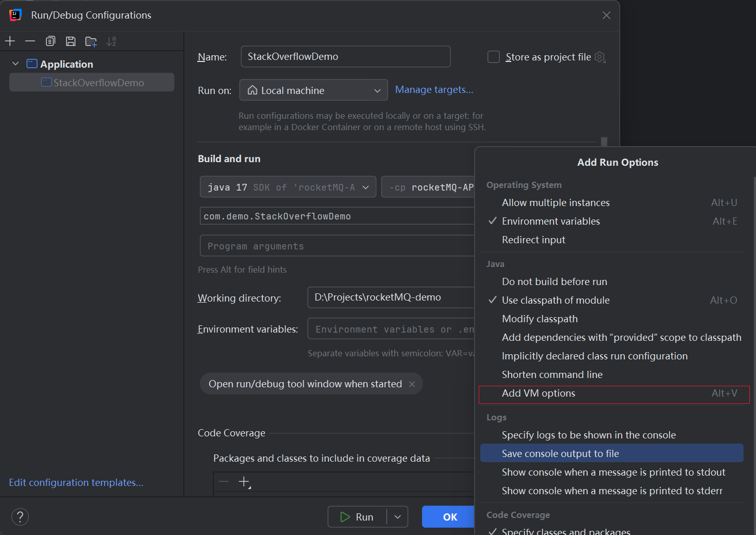Open the Local machine Run on dropdown
The image size is (756, 535).
[x=313, y=90]
